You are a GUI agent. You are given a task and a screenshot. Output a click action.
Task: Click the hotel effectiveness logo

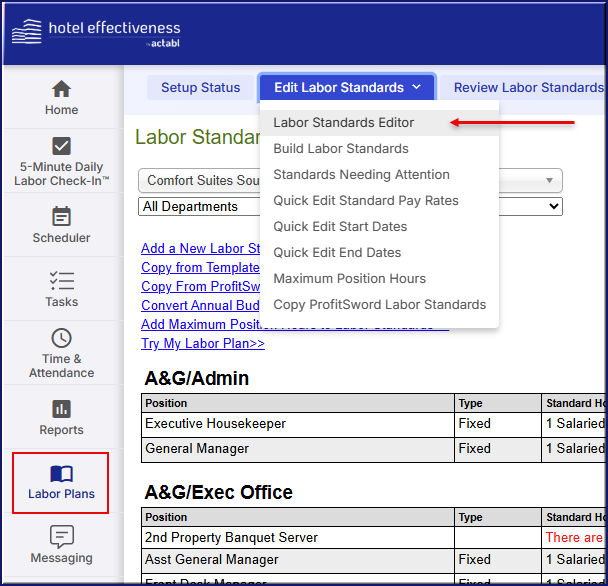point(95,32)
